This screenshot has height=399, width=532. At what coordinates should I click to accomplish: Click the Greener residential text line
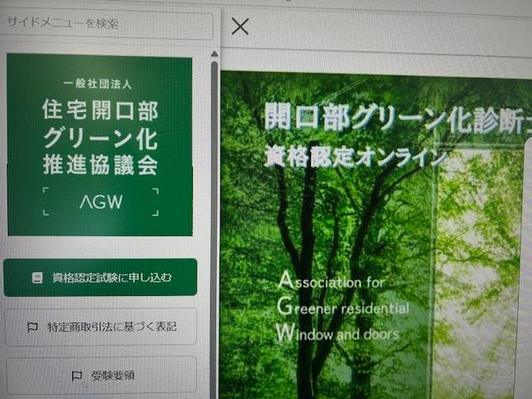pos(342,308)
